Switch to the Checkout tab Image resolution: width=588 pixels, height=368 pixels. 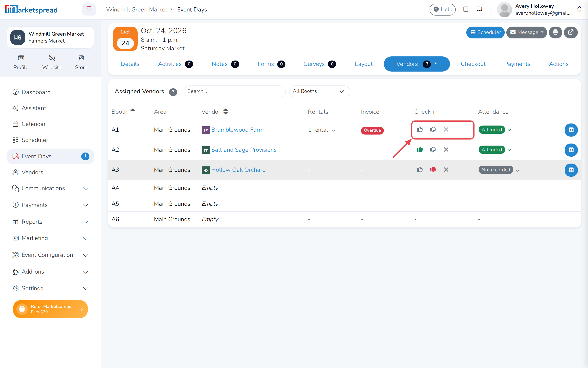point(473,64)
